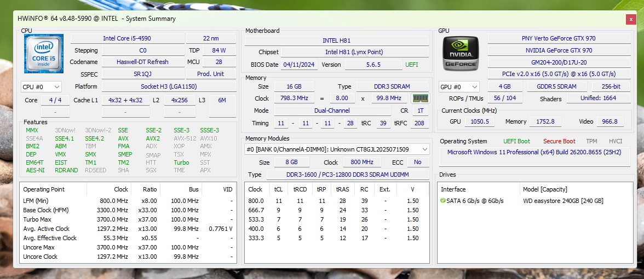Click the L1 cache 4x32 + 4x32 field
The image size is (644, 279).
[125, 100]
